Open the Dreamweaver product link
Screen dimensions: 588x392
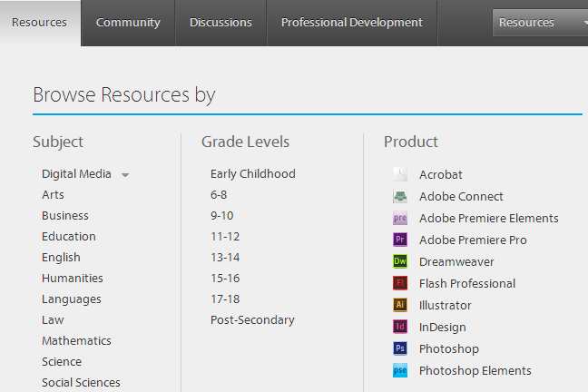[456, 262]
